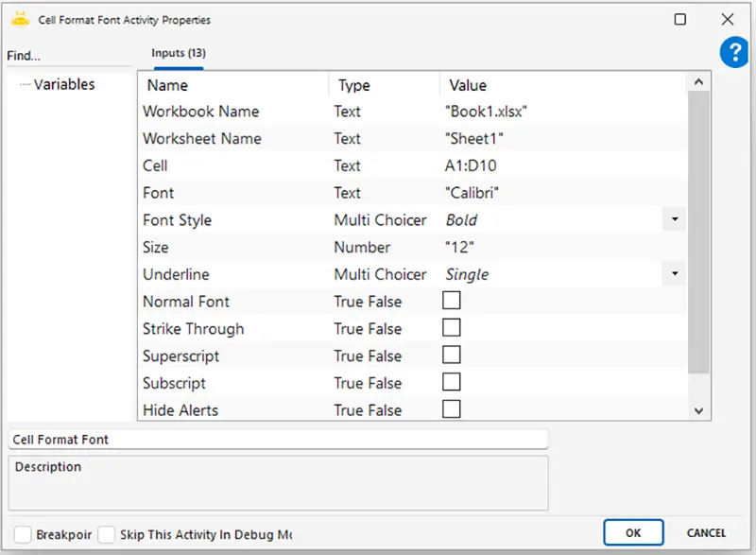Click the Name column header
The width and height of the screenshot is (756, 555).
click(167, 85)
